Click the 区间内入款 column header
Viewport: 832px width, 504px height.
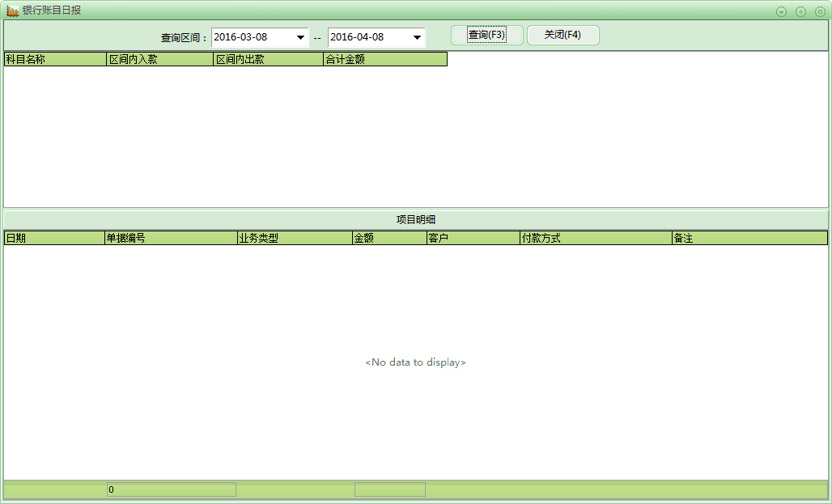tap(159, 59)
